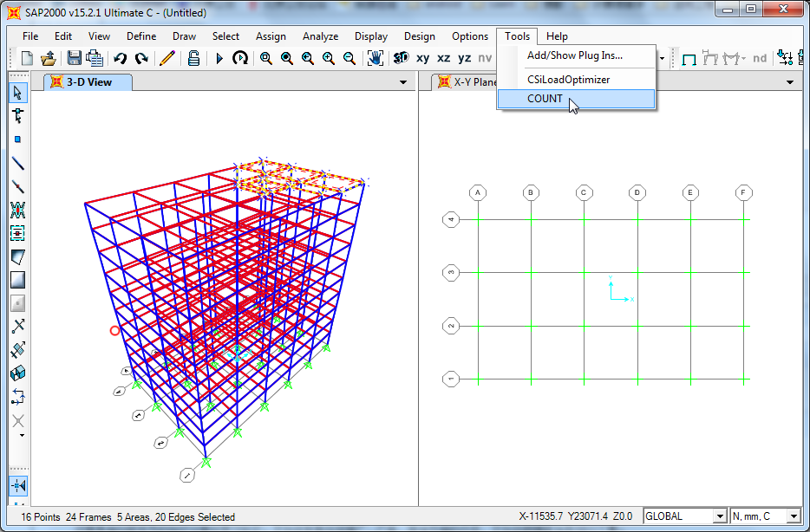Activate the 3-D View tab
This screenshot has height=532, width=810.
pyautogui.click(x=89, y=82)
